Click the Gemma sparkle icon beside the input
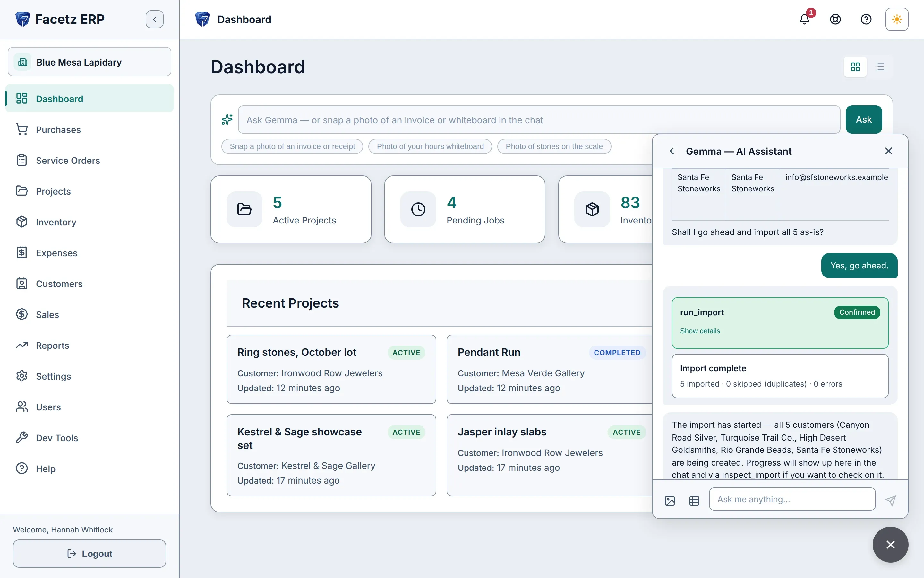This screenshot has width=924, height=578. point(227,120)
